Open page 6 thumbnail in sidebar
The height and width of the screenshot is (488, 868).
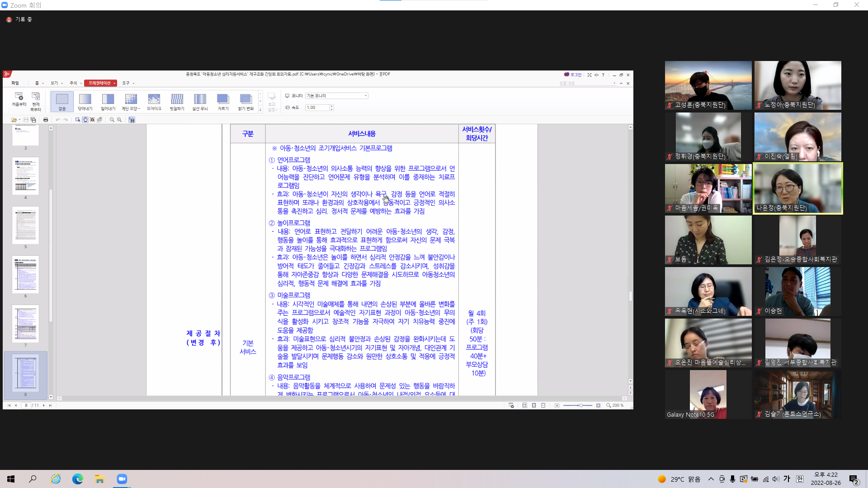tap(25, 274)
